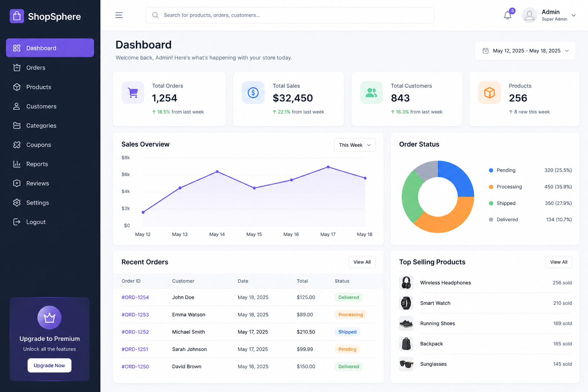The image size is (588, 392).
Task: Click the Total Sales dollar icon
Action: click(253, 93)
